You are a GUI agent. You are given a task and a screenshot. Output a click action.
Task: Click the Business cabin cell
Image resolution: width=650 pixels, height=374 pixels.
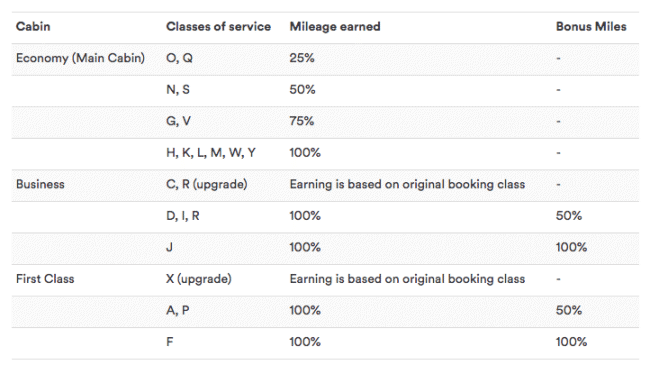[x=40, y=184]
